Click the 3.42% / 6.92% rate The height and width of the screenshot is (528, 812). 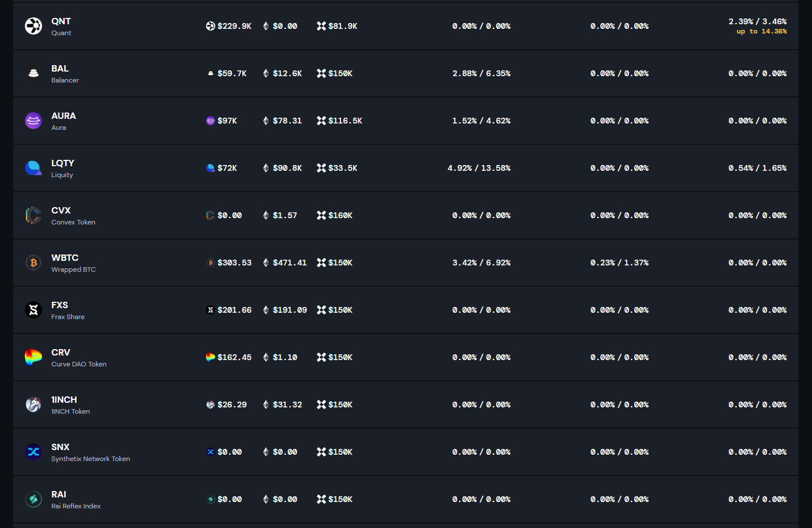pyautogui.click(x=481, y=263)
